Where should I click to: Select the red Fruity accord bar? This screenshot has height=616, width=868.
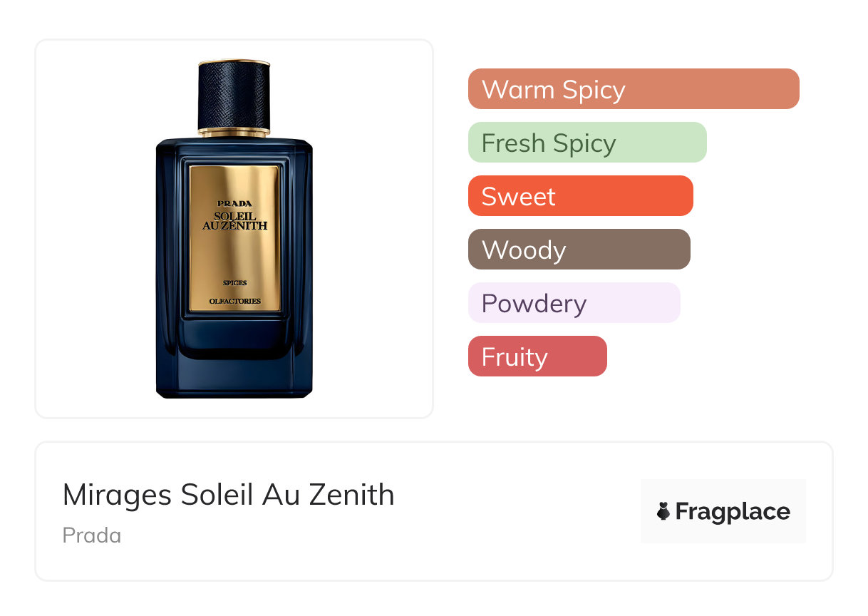pos(537,356)
